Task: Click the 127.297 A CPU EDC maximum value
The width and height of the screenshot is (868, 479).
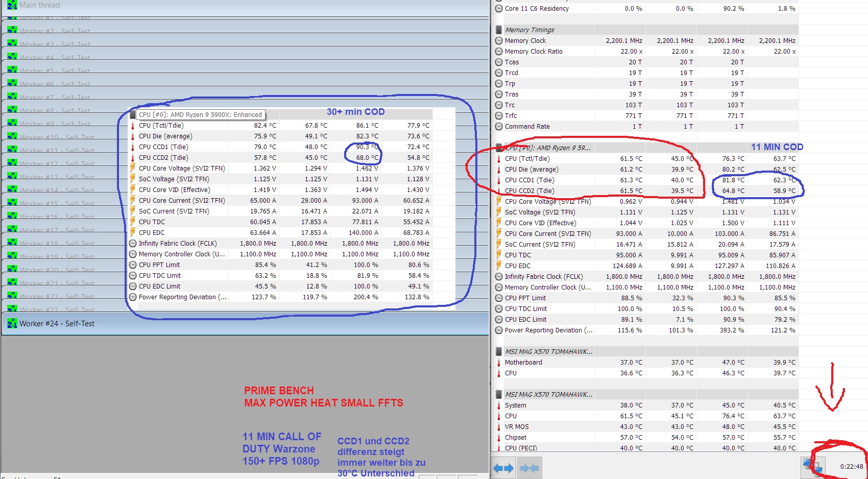Action: (730, 266)
